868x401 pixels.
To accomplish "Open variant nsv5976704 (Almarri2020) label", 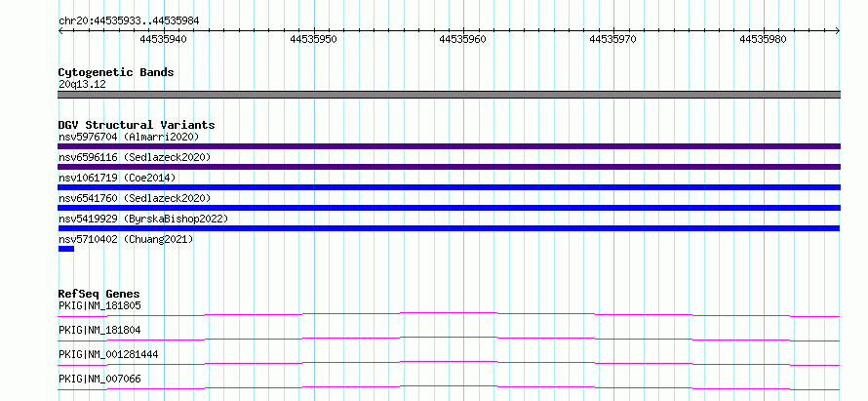I will pyautogui.click(x=129, y=137).
